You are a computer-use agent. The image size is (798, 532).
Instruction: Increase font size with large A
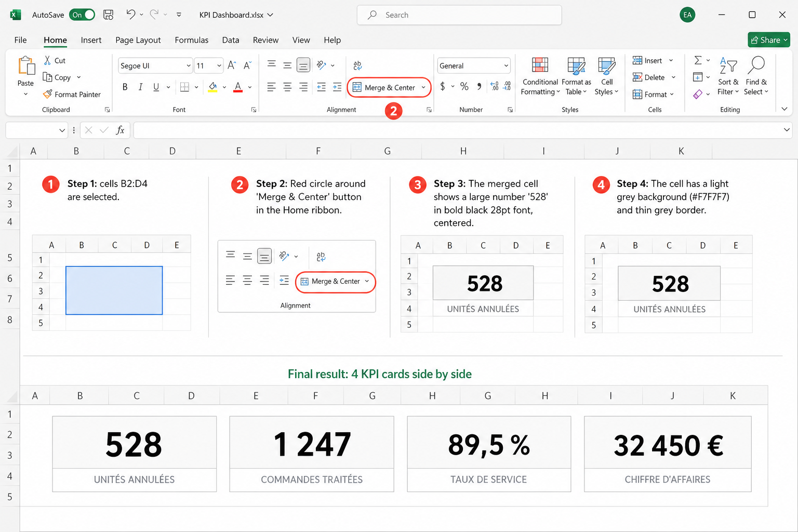click(232, 65)
